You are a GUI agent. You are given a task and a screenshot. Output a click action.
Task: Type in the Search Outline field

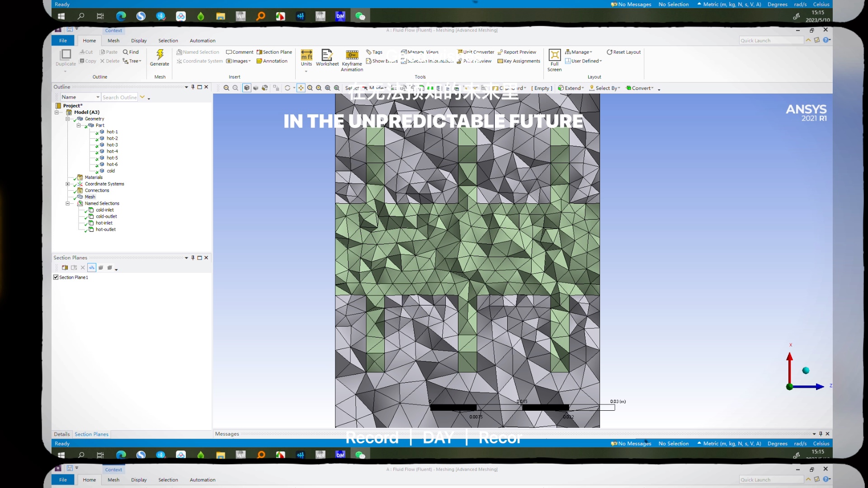click(x=119, y=97)
